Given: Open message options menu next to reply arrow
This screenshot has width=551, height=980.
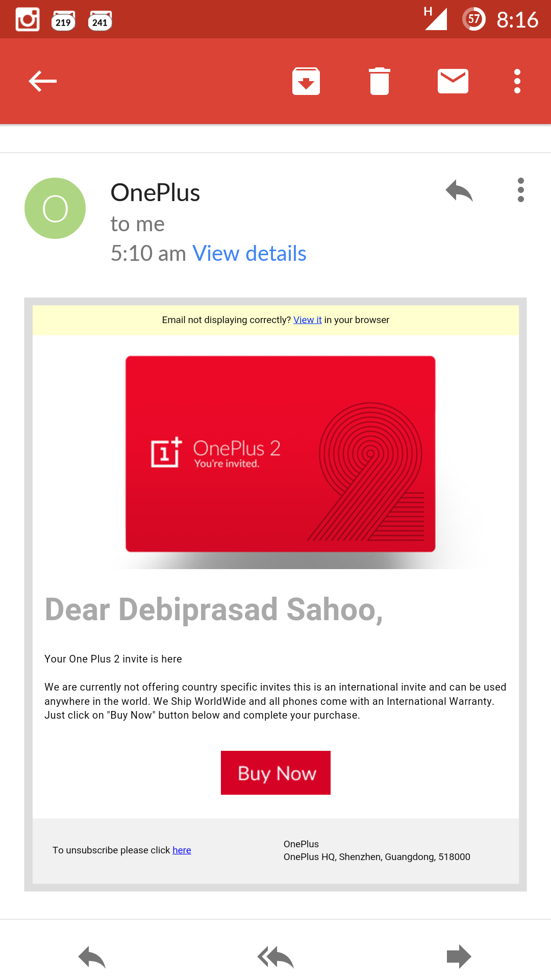Looking at the screenshot, I should [x=521, y=190].
